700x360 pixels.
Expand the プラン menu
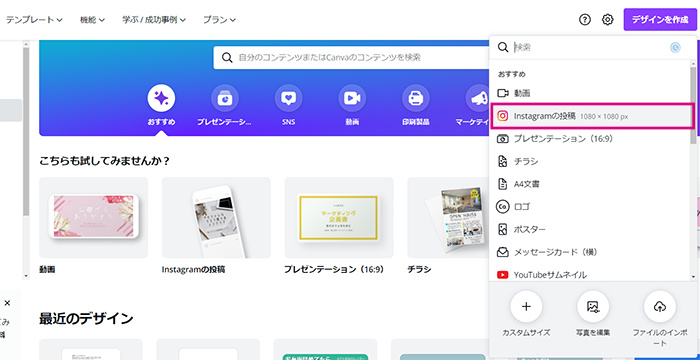click(219, 20)
